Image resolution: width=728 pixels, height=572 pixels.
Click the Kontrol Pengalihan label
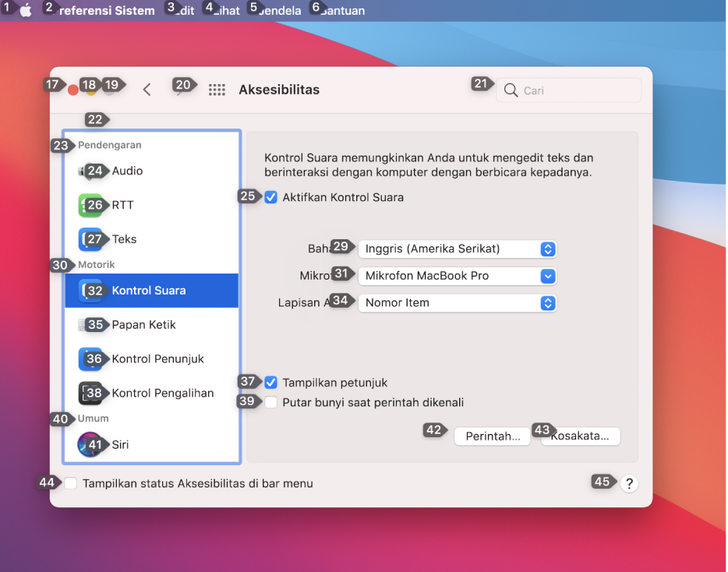tap(163, 394)
